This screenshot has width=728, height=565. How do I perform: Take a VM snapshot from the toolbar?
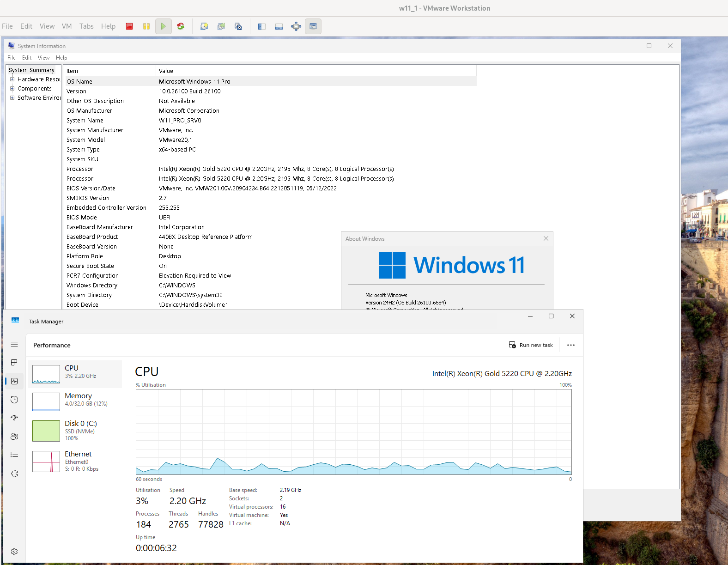point(204,26)
